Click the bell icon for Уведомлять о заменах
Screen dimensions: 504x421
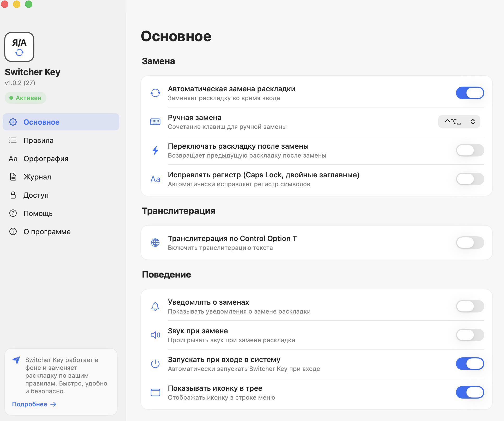155,306
